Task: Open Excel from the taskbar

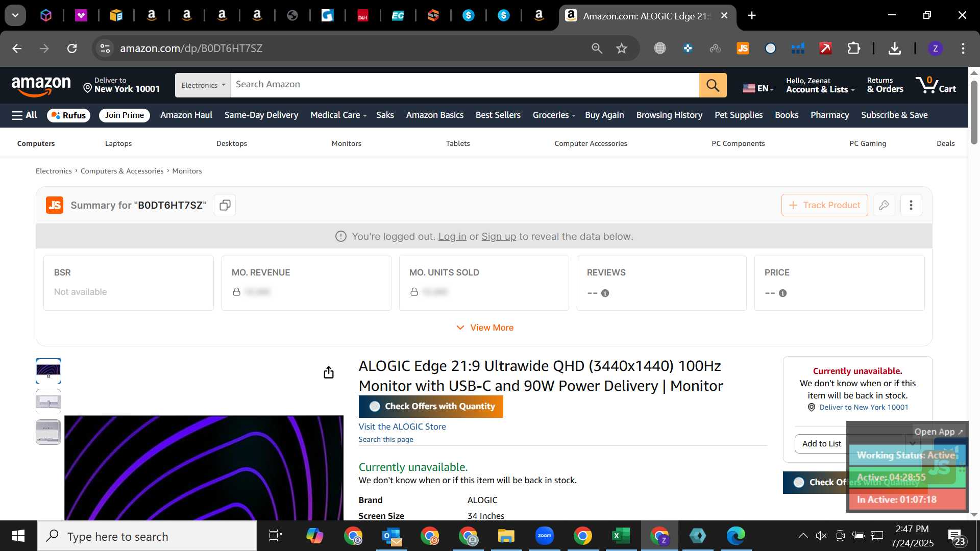Action: [621, 536]
